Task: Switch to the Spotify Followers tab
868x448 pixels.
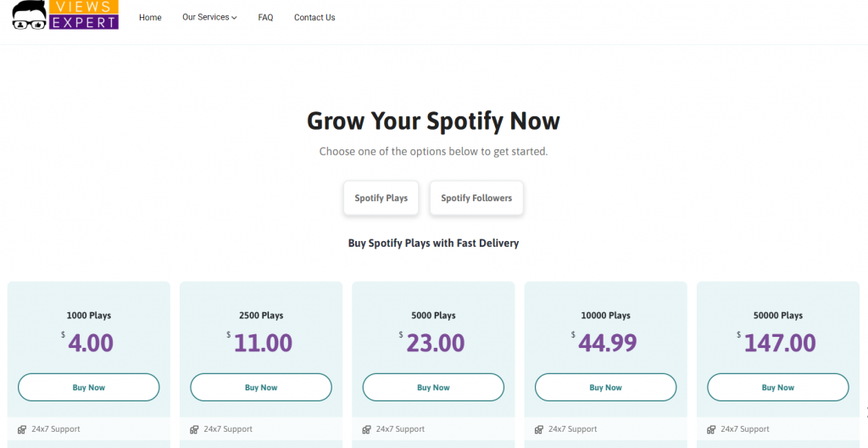Action: coord(476,198)
